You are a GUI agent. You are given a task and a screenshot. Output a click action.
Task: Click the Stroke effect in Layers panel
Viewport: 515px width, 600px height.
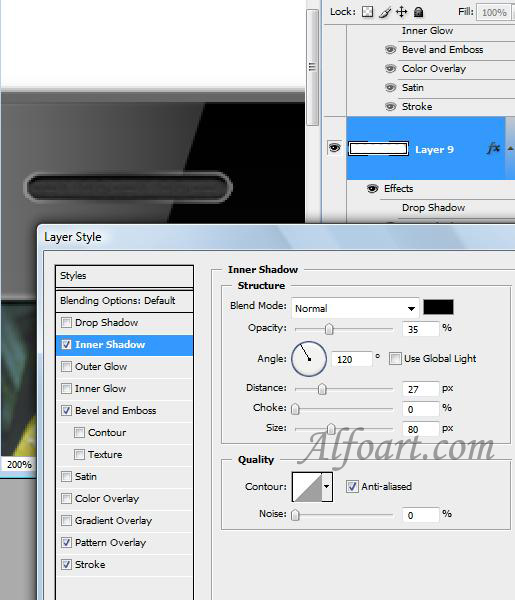pyautogui.click(x=417, y=107)
